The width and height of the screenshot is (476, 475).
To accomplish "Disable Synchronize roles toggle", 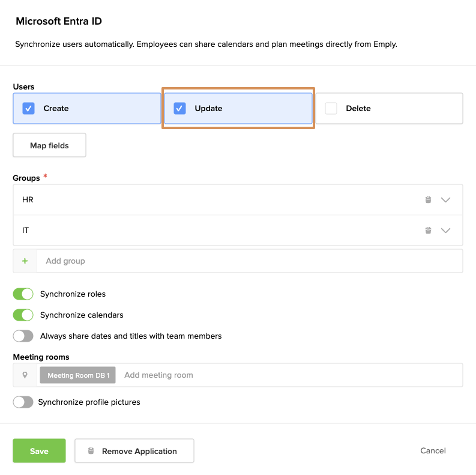I will coord(23,294).
